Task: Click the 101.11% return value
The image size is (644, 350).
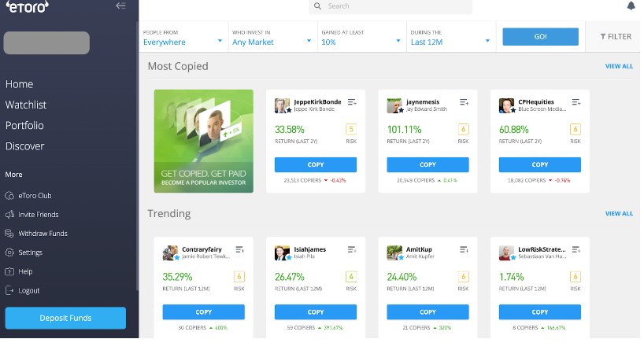Action: pyautogui.click(x=404, y=130)
